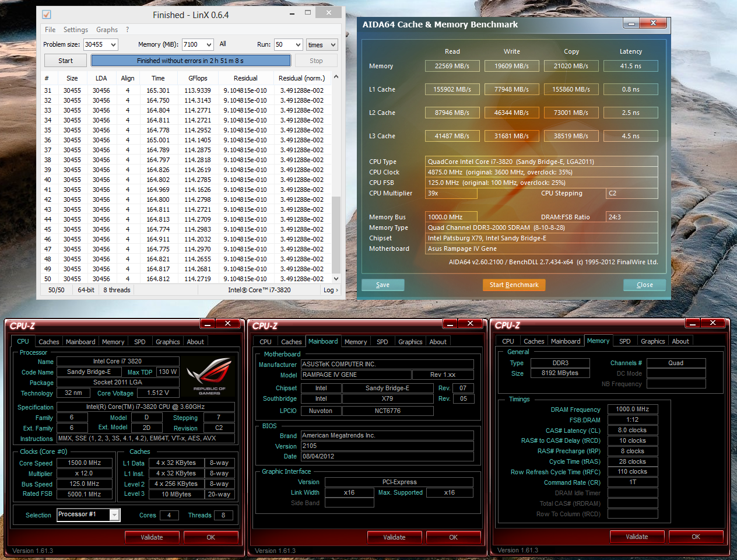Click the 8 threads status bar entry
The height and width of the screenshot is (560, 737).
point(117,290)
